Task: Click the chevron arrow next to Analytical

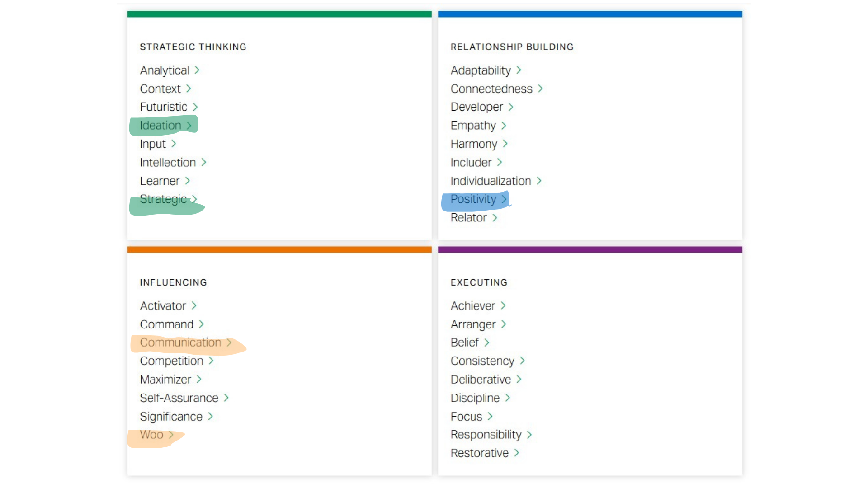Action: click(197, 70)
